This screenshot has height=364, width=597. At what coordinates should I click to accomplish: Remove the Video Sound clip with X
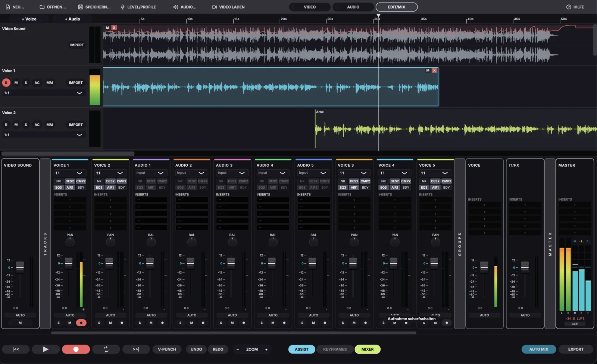(x=114, y=28)
